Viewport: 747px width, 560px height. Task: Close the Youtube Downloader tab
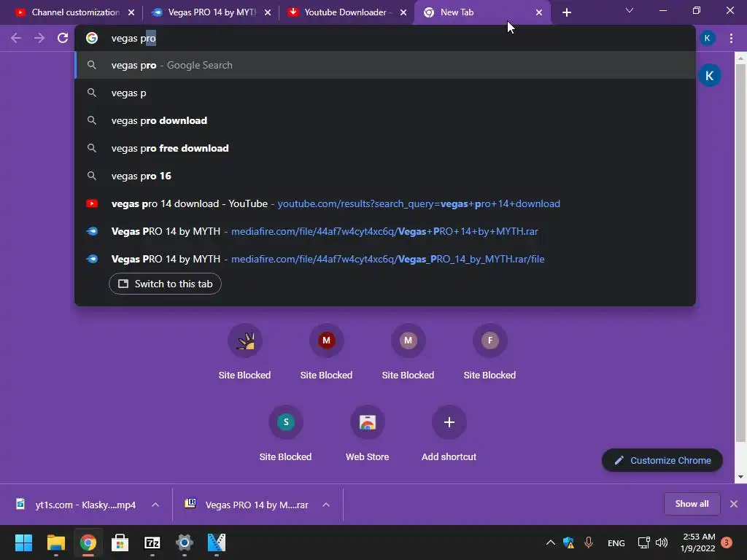(403, 12)
